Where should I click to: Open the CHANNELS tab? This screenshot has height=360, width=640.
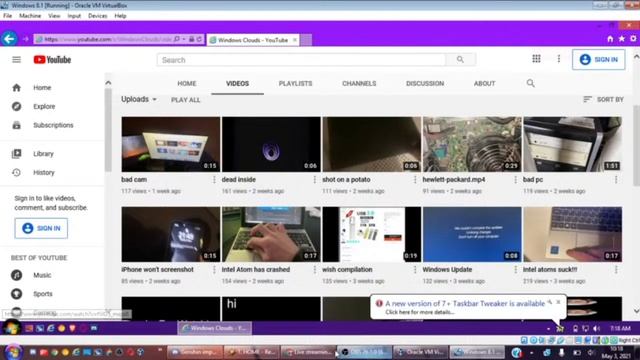[359, 83]
